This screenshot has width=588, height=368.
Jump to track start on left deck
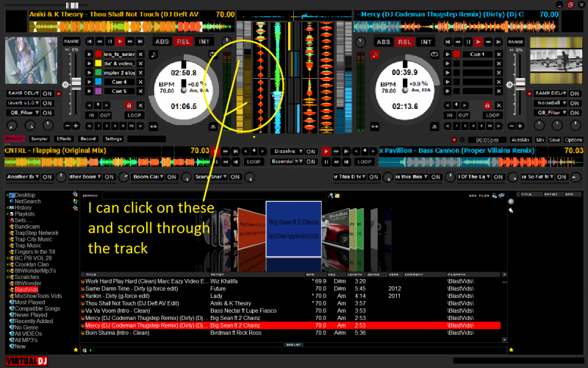89,41
